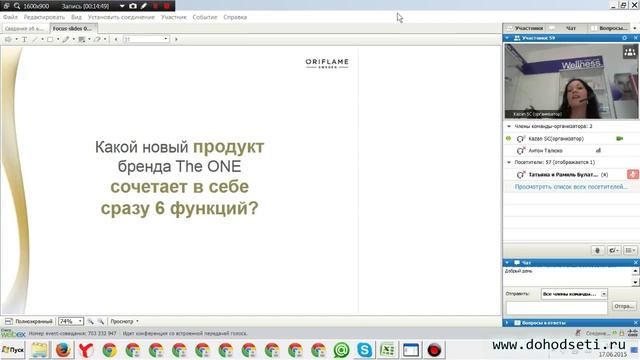
Task: Open the Справка menu
Action: pyautogui.click(x=235, y=17)
